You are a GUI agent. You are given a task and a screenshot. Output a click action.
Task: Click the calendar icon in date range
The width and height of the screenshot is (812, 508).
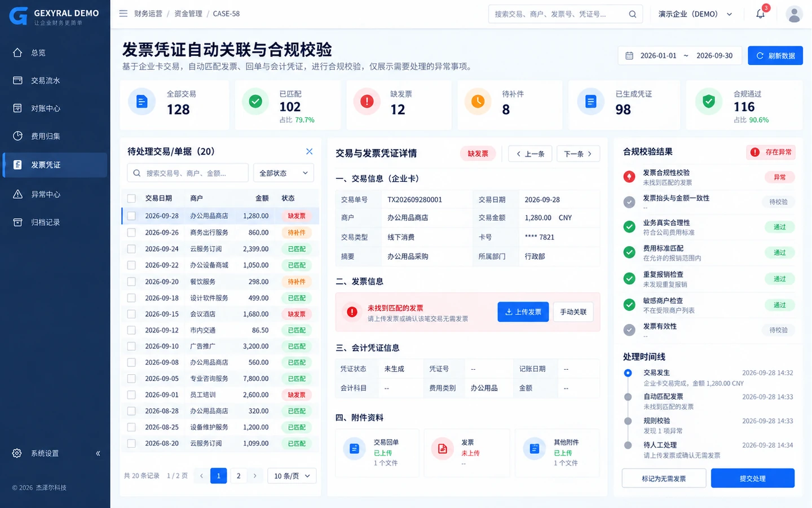click(x=629, y=55)
